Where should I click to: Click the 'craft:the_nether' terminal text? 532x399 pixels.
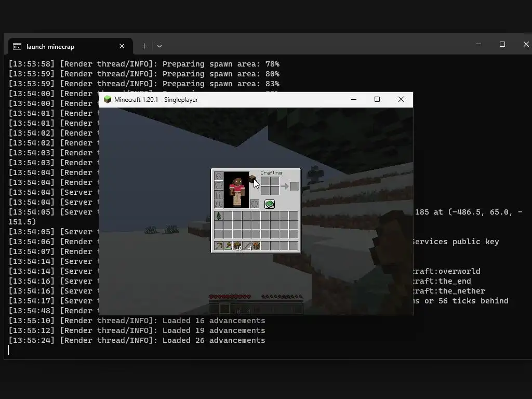[449, 291]
